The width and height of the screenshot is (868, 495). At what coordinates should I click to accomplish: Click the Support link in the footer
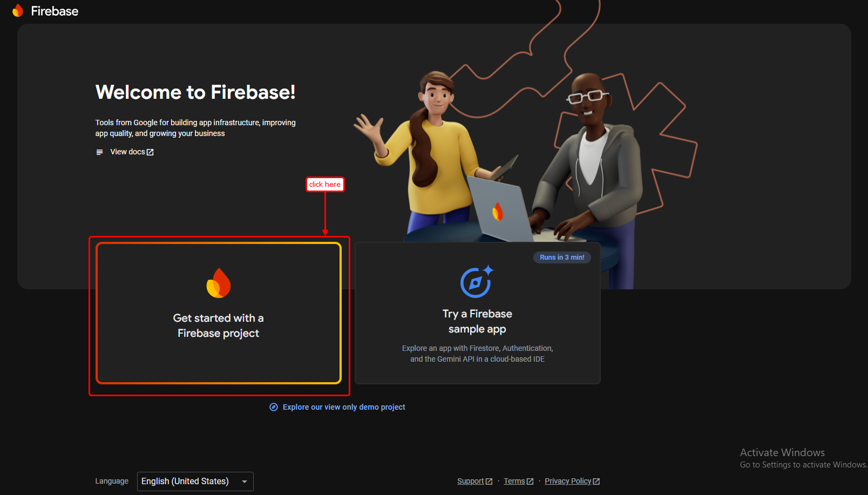[471, 480]
